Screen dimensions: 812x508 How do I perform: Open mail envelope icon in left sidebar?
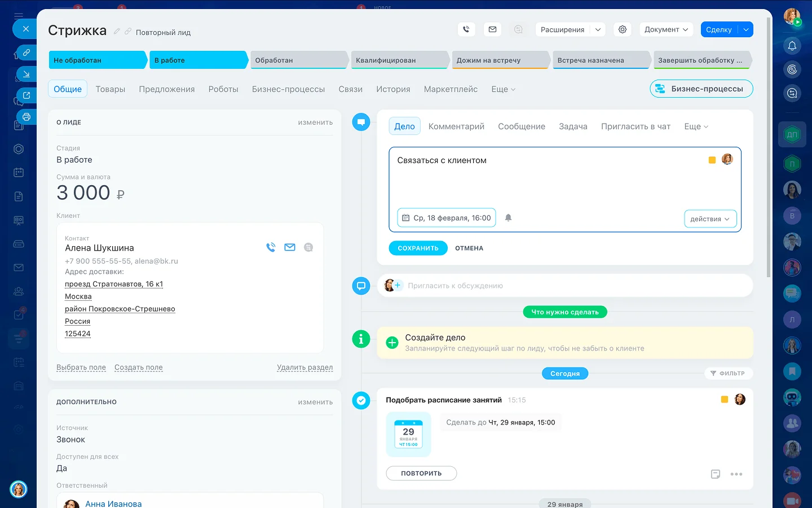pos(19,268)
